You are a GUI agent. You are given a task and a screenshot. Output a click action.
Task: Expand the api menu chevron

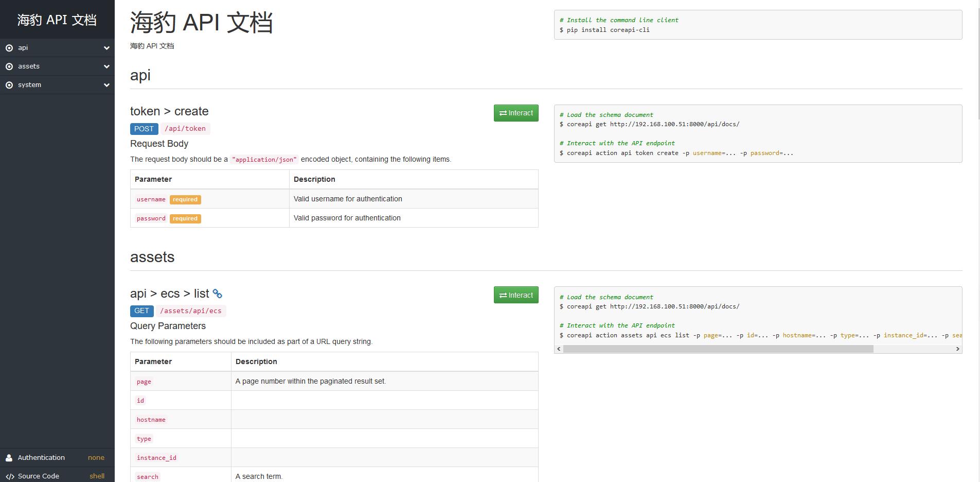coord(106,48)
